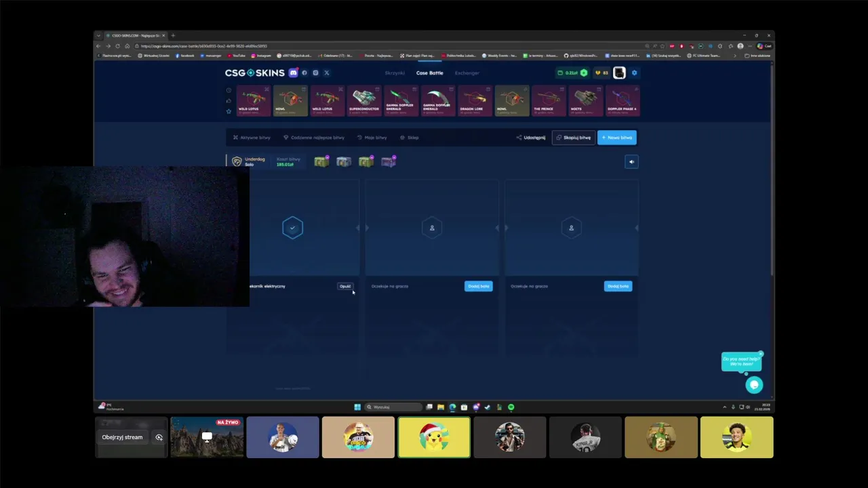Select the Aktywne bitwy tab
The height and width of the screenshot is (488, 868).
coord(252,138)
